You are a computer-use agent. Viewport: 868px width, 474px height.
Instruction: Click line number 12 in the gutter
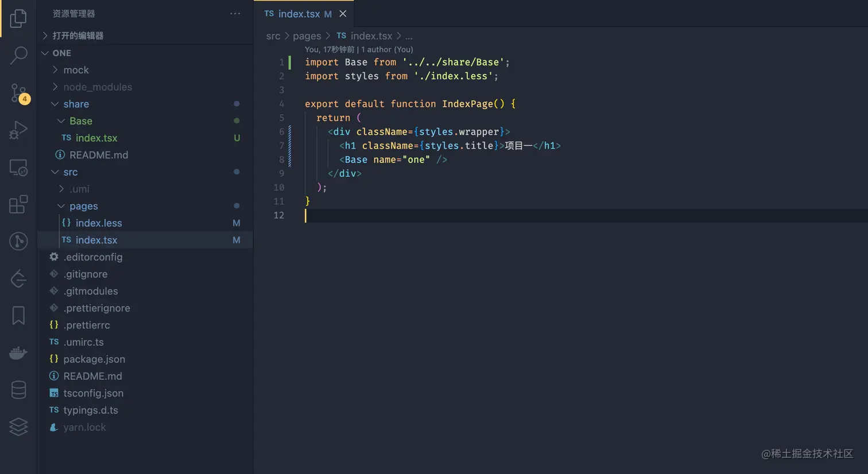point(279,215)
